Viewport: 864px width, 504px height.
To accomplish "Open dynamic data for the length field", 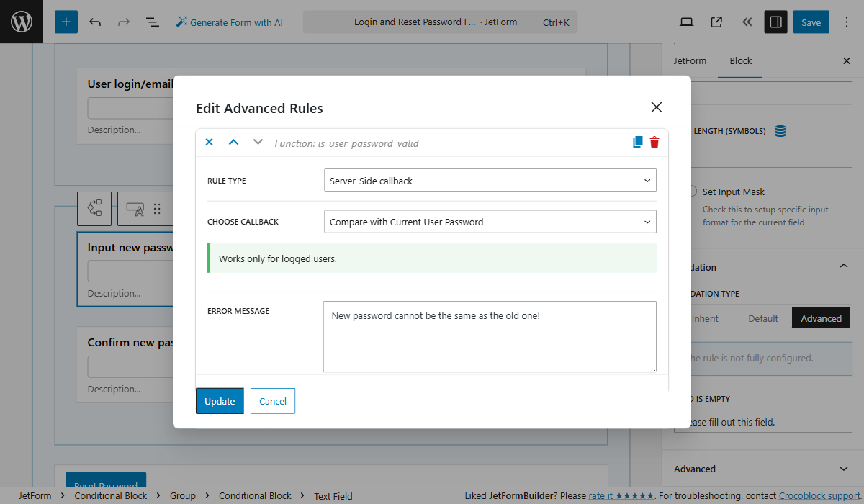I will 780,130.
